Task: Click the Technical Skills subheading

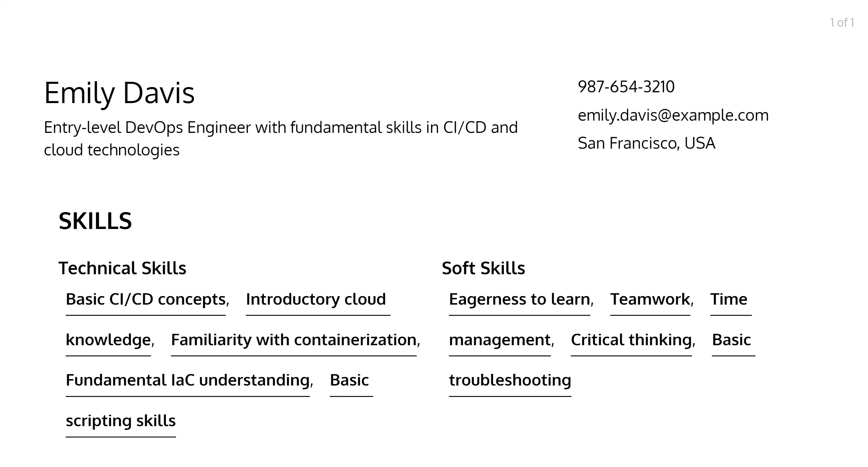Action: coord(123,268)
